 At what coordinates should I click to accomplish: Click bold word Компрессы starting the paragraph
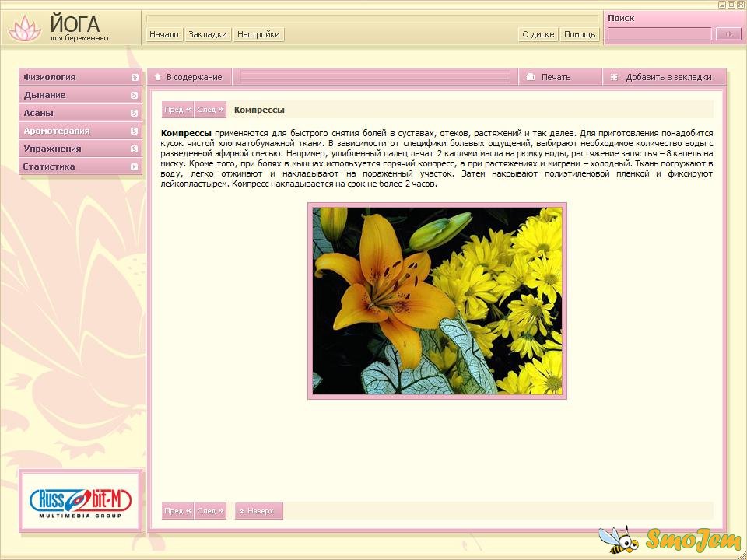point(186,133)
